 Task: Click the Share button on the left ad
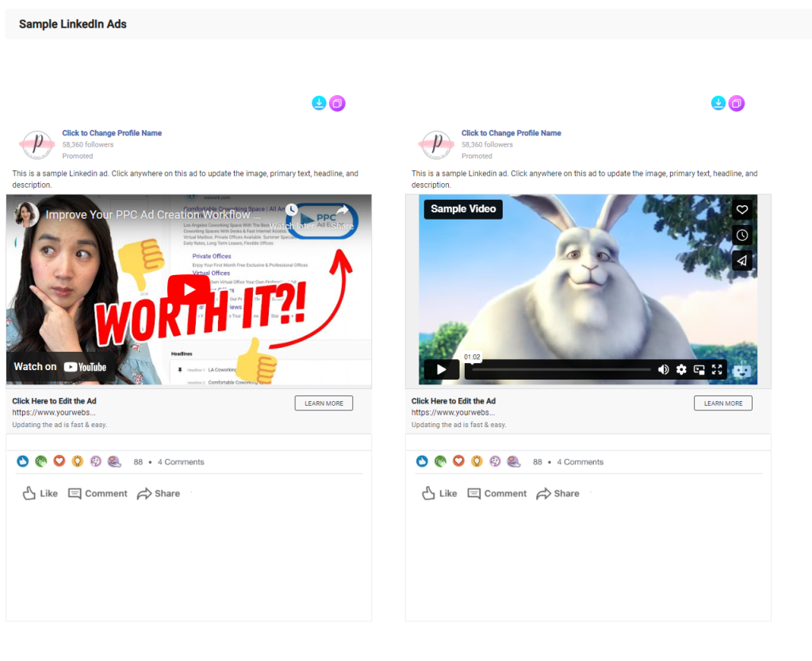pos(159,493)
